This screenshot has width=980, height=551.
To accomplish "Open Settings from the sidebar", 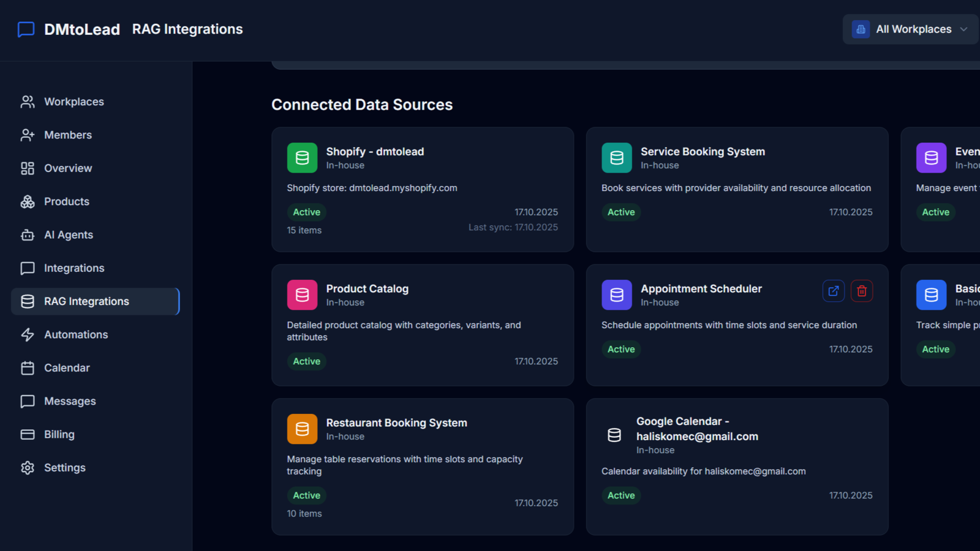I will click(x=64, y=468).
